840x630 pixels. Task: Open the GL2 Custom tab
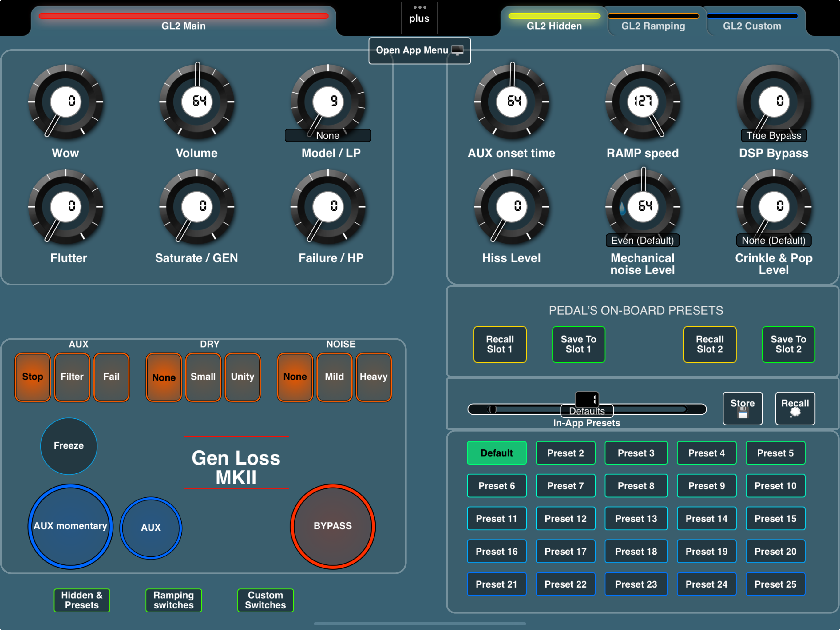[x=752, y=21]
